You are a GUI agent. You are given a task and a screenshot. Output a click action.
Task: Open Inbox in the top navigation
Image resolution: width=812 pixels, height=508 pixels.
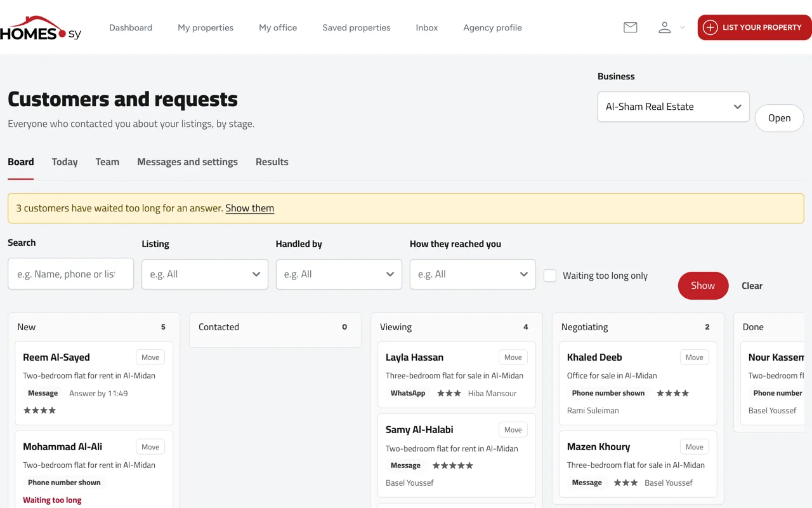click(x=427, y=28)
